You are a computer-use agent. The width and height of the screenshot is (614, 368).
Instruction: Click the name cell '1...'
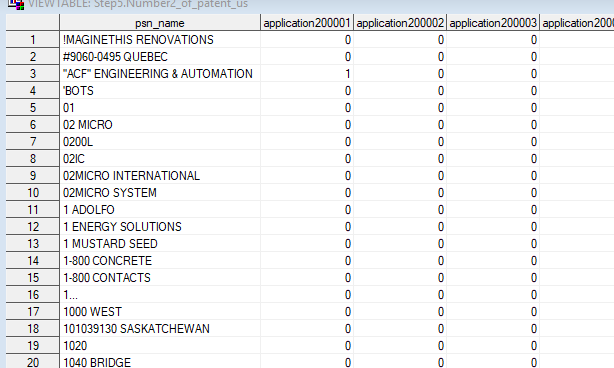160,295
